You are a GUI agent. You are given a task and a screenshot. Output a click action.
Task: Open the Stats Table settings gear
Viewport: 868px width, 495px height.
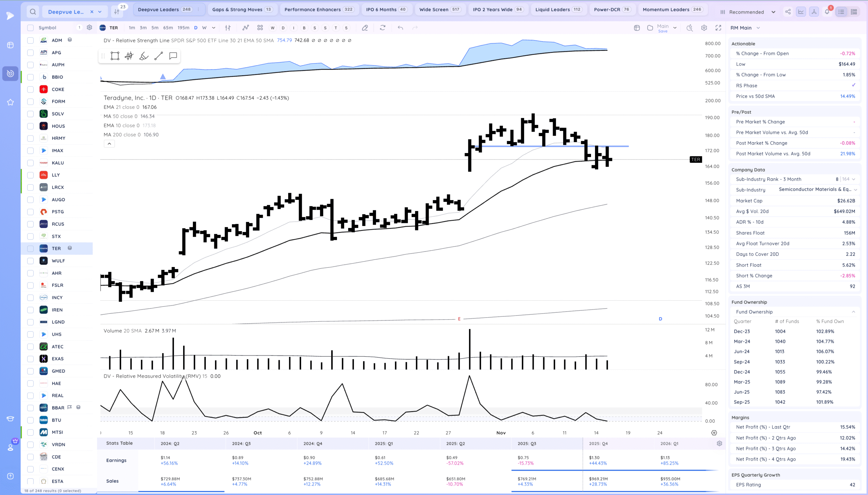click(x=719, y=443)
